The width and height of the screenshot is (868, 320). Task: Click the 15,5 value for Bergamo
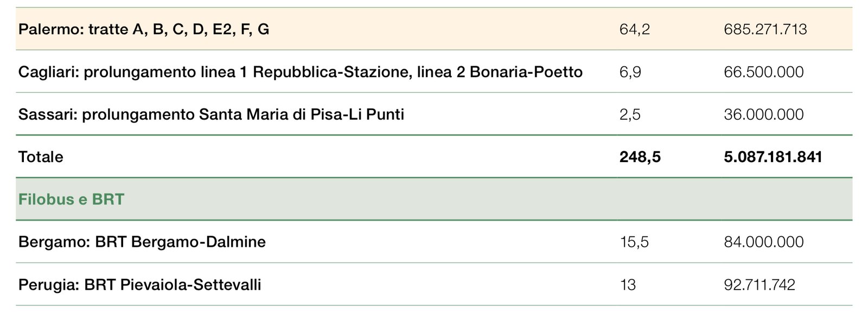pyautogui.click(x=634, y=242)
